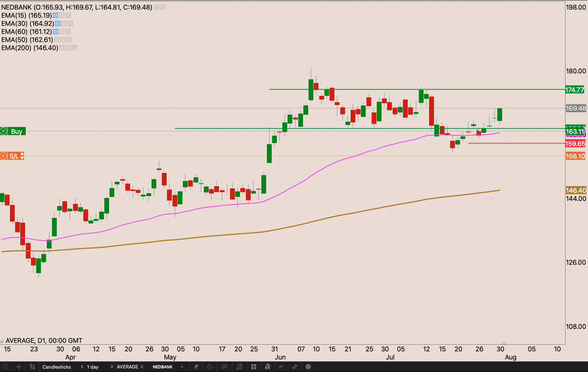Screen dimensions: 588x372
Task: Select the pencil drawing tool
Action: [196, 367]
